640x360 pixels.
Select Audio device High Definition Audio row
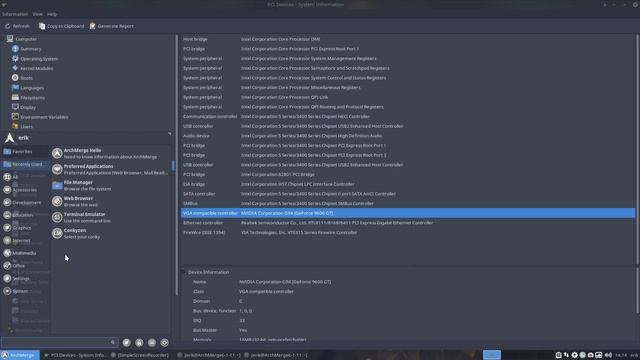point(408,136)
